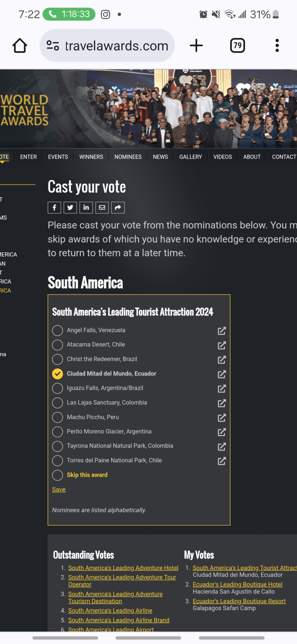Share the page via LinkedIn icon

click(86, 207)
